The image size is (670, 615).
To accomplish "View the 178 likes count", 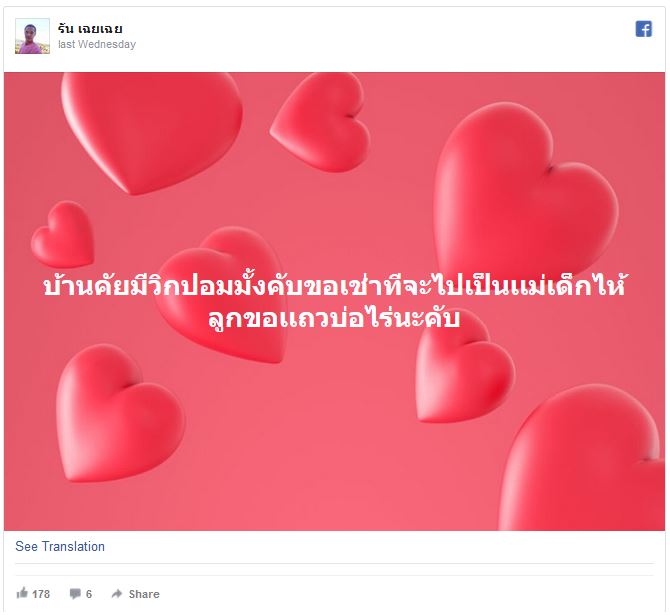I will (x=41, y=594).
